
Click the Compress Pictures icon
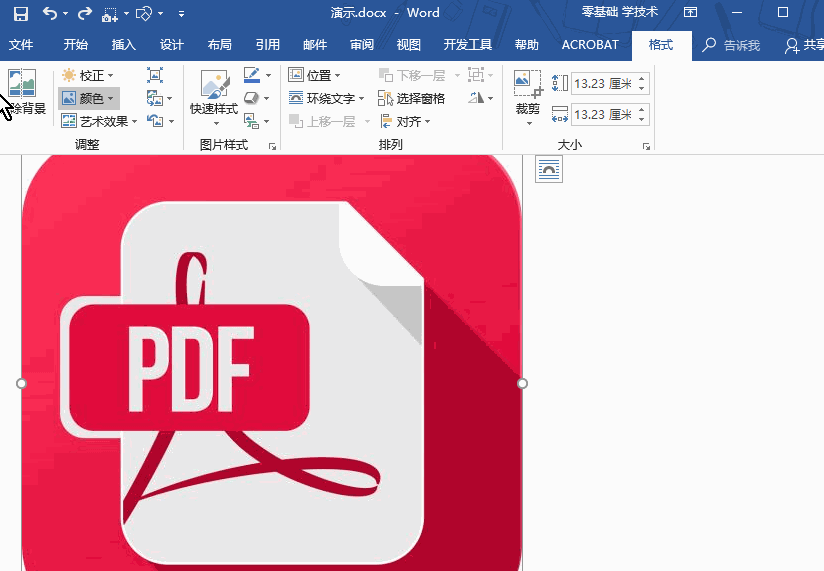pos(154,75)
